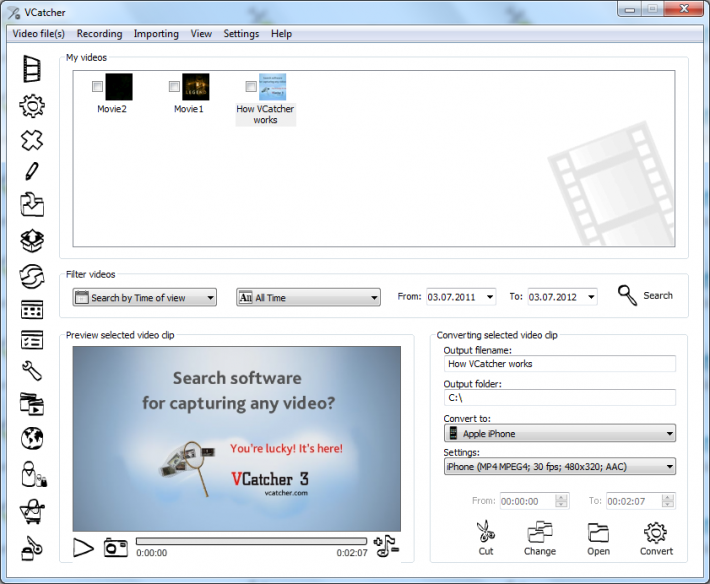Take a snapshot with the camera icon
The height and width of the screenshot is (584, 710).
click(x=115, y=547)
